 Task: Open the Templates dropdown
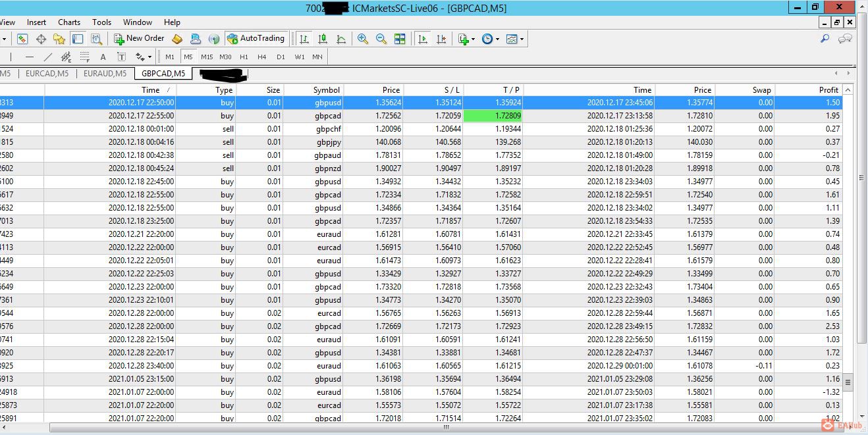coord(515,39)
